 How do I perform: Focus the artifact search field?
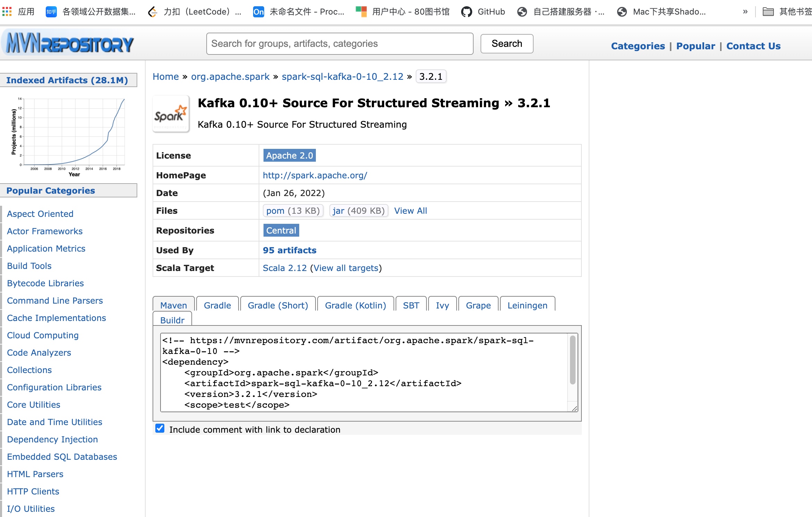(x=340, y=44)
